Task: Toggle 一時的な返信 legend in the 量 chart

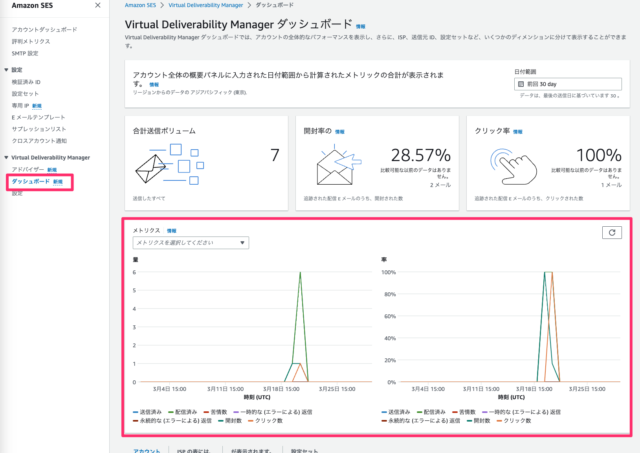Action: click(273, 412)
